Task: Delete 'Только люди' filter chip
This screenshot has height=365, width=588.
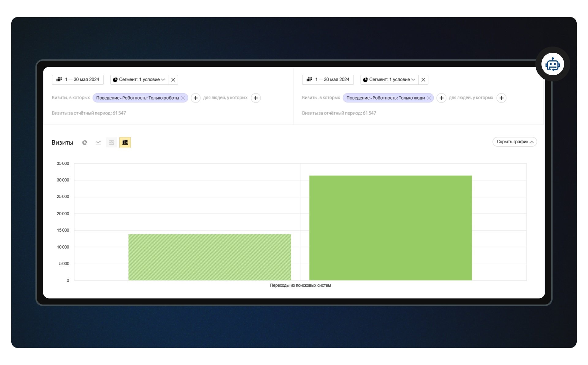Action: (429, 98)
